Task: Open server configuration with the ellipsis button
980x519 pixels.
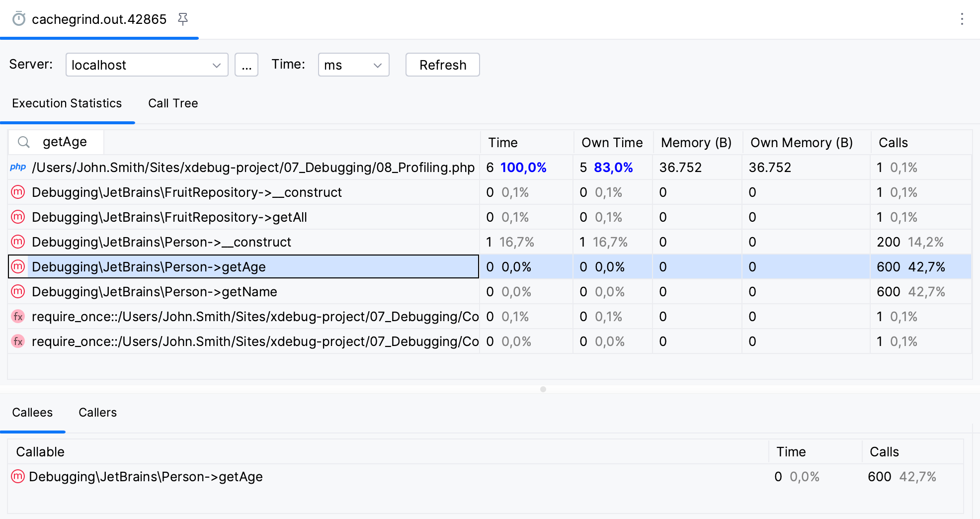Action: pyautogui.click(x=246, y=65)
